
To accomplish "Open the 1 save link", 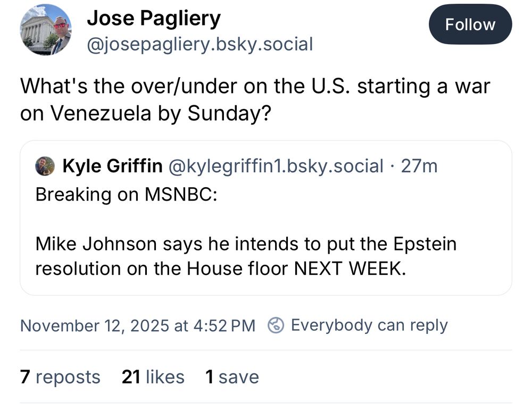I will (232, 377).
